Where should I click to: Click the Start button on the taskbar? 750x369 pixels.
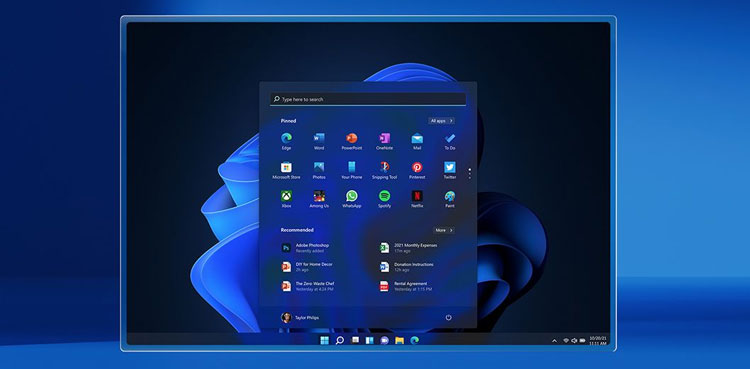[324, 340]
